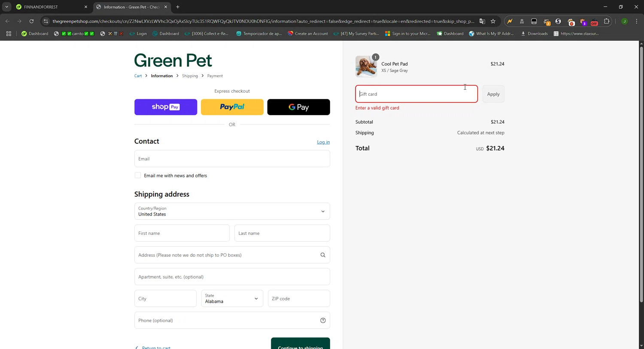The image size is (644, 349).
Task: Select the Information breadcrumb step
Action: coord(162,76)
